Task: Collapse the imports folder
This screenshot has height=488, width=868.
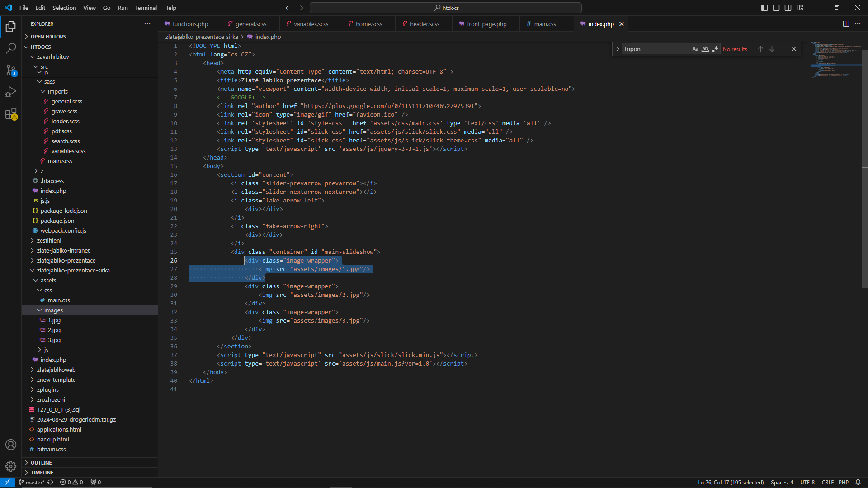Action: [90, 92]
